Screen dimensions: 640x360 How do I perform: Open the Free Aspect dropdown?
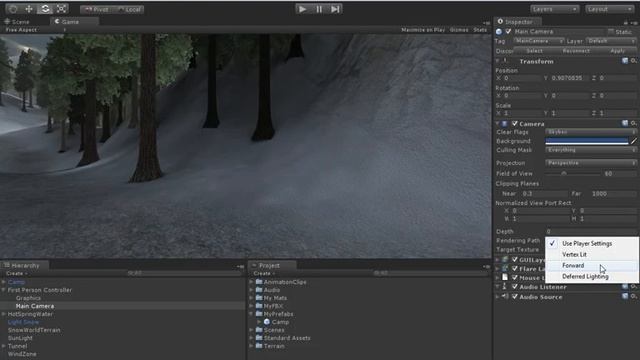pyautogui.click(x=35, y=30)
